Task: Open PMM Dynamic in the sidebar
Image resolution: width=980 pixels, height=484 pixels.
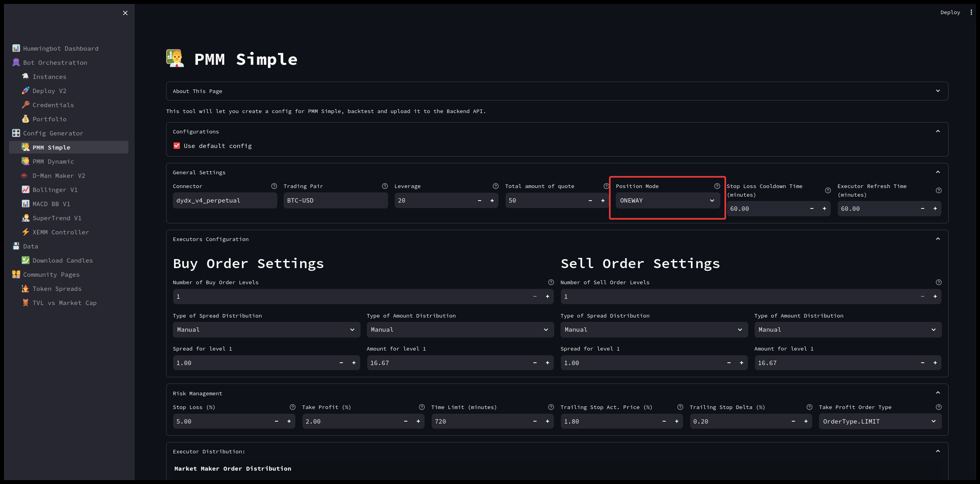Action: point(53,161)
